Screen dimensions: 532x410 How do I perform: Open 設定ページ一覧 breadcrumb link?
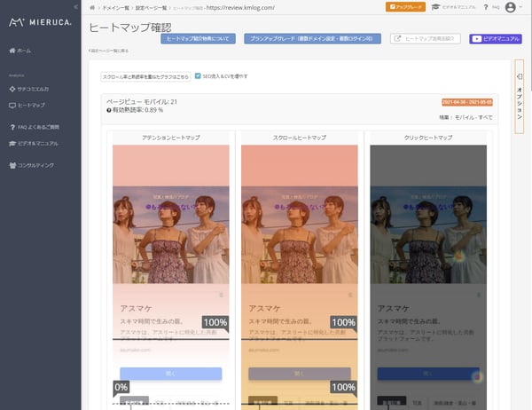click(151, 8)
